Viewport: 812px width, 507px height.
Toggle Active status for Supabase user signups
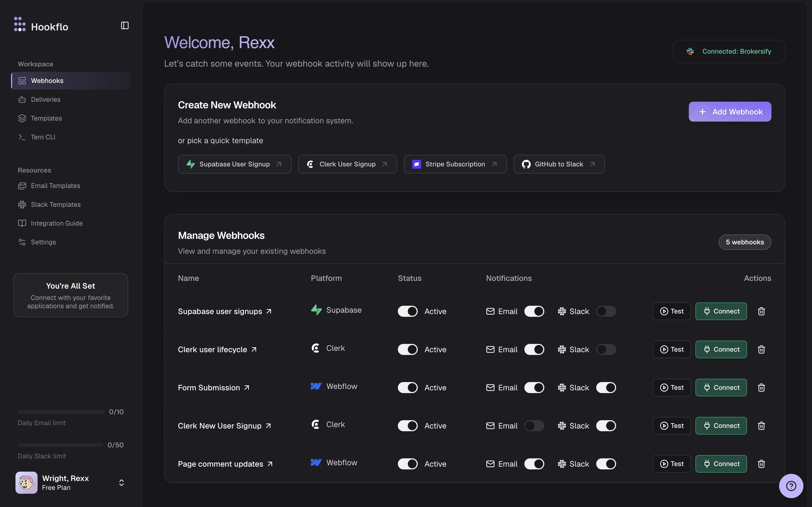click(x=408, y=311)
